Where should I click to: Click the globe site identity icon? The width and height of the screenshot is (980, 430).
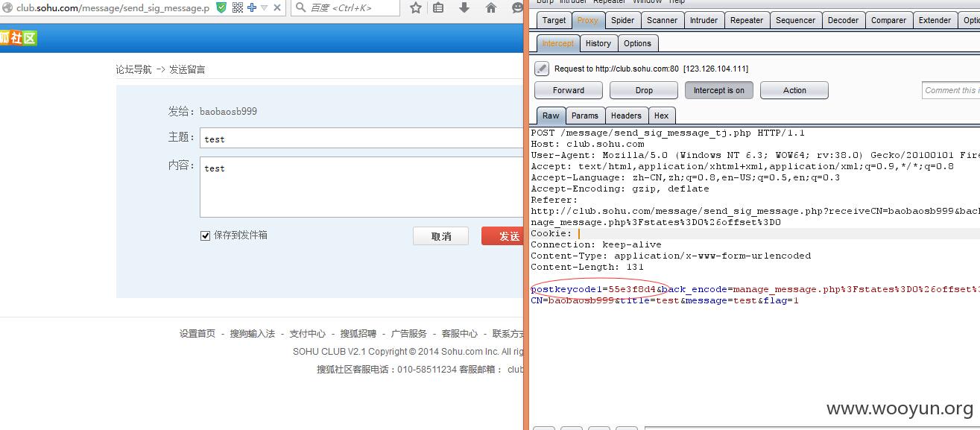pos(7,7)
